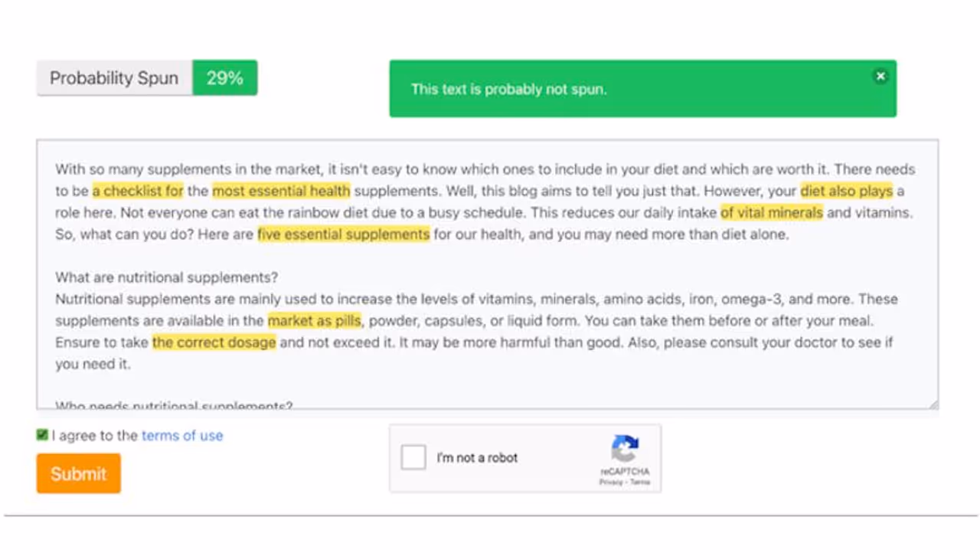This screenshot has height=560, width=980.
Task: Click the highlighted "the correct dosage" phrase
Action: coord(214,342)
